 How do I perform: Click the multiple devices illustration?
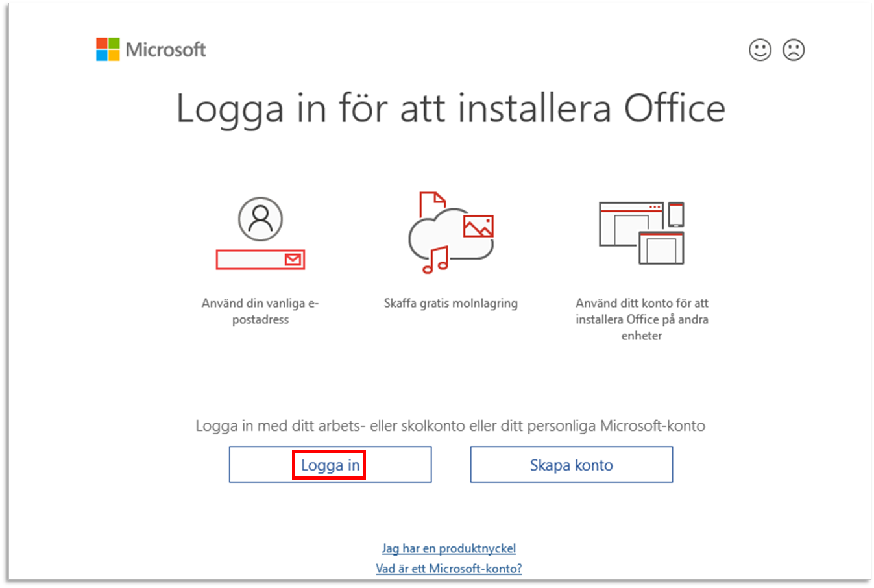pyautogui.click(x=642, y=233)
